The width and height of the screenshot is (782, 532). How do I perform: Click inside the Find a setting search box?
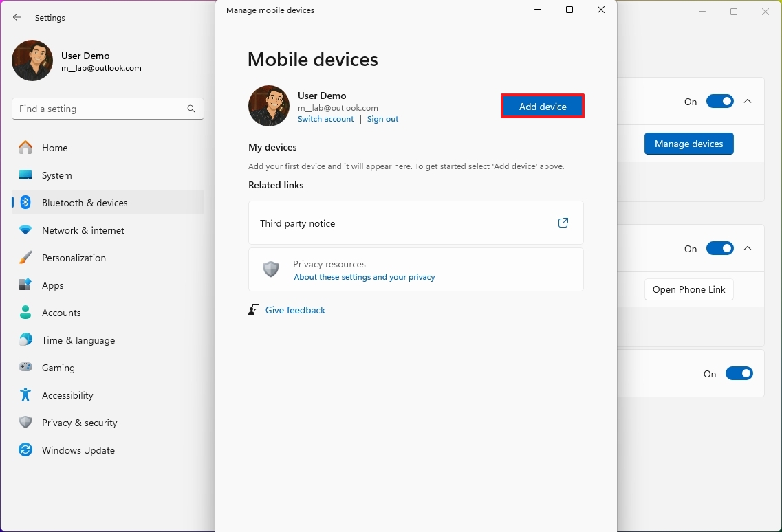coord(108,108)
